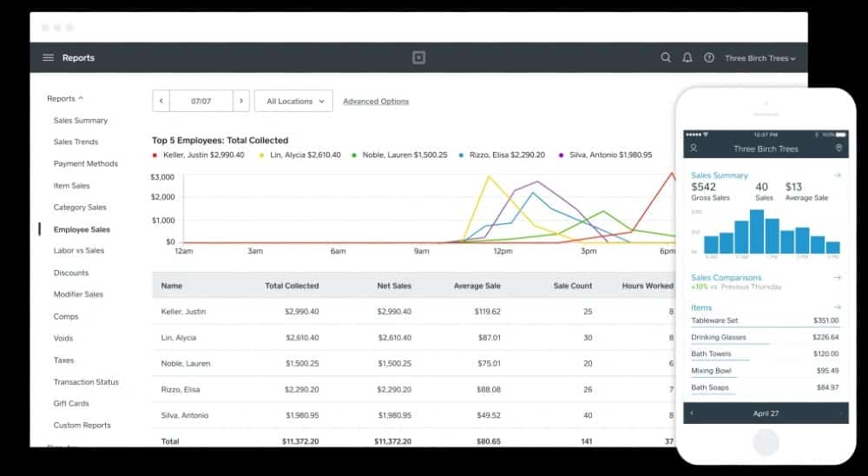Open Taxes report
Image resolution: width=868 pixels, height=476 pixels.
63,360
